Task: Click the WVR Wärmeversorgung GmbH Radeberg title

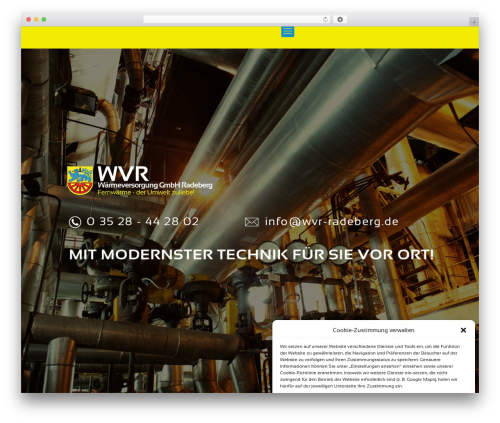Action: pyautogui.click(x=155, y=178)
